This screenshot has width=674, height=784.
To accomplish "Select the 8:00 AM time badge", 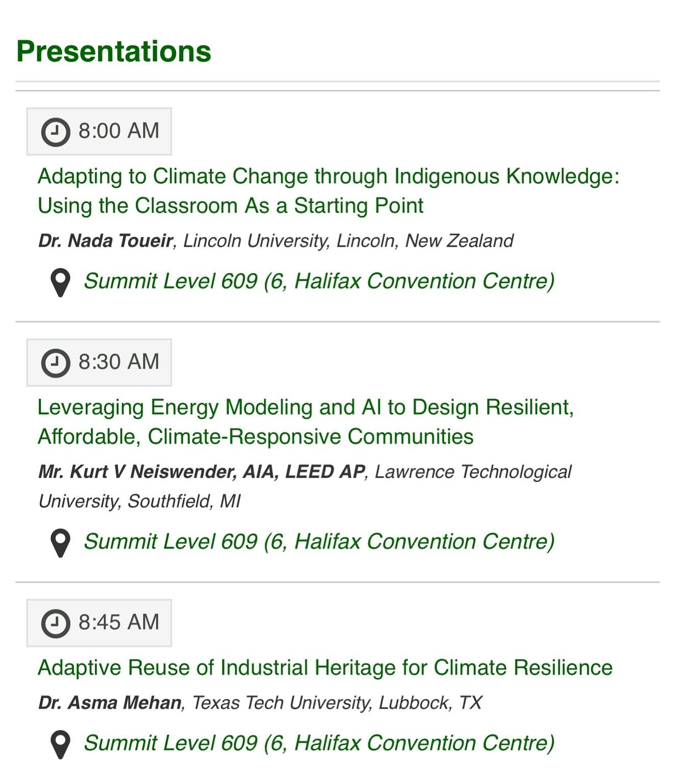I will pyautogui.click(x=99, y=131).
